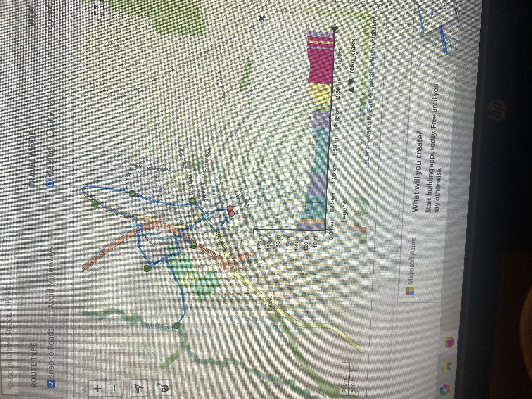The image size is (532, 399).
Task: Select the Walking travel mode radio button
Action: click(50, 184)
